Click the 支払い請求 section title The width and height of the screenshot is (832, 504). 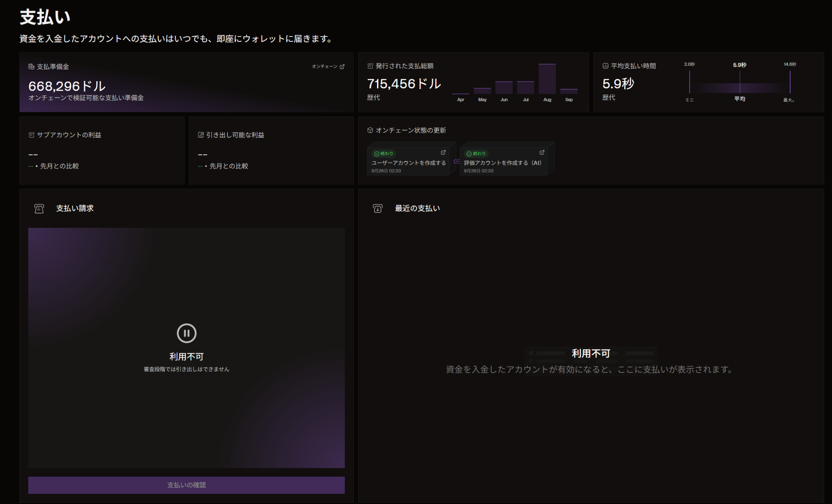point(75,208)
